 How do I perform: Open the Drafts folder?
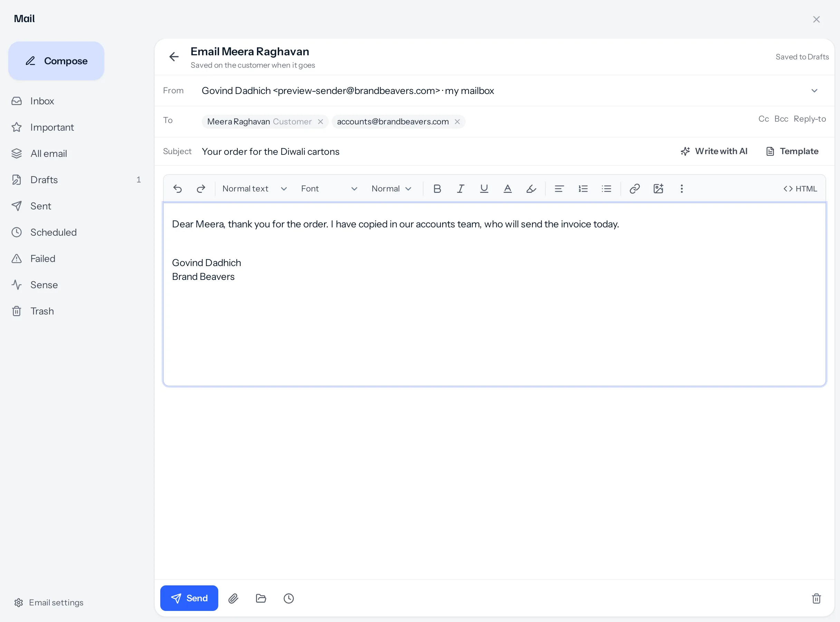click(75, 180)
